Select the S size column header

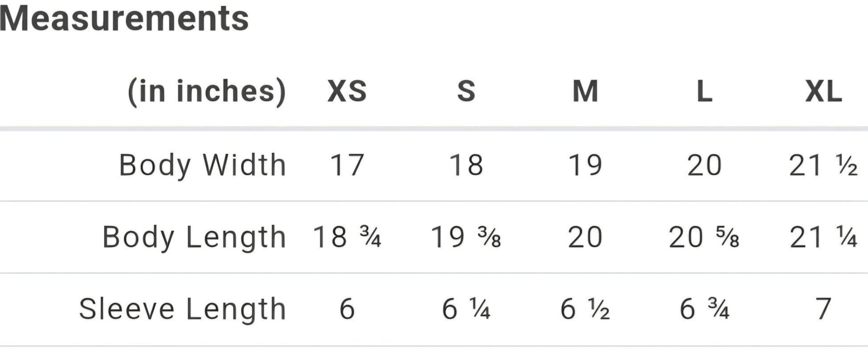coord(466,91)
